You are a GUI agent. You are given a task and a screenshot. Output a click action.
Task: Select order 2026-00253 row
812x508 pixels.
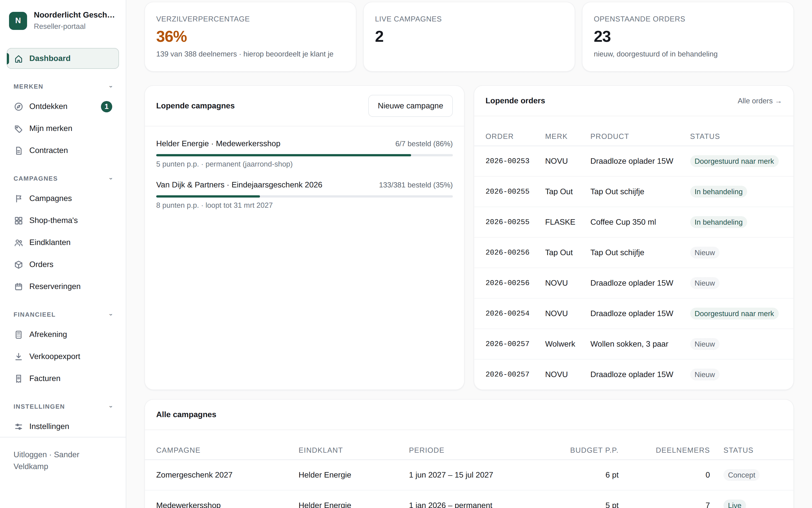point(634,161)
